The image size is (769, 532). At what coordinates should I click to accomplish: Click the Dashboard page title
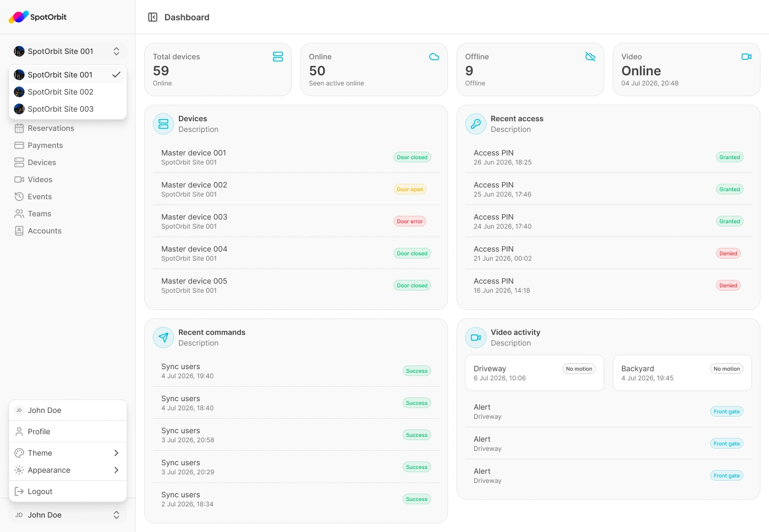187,17
